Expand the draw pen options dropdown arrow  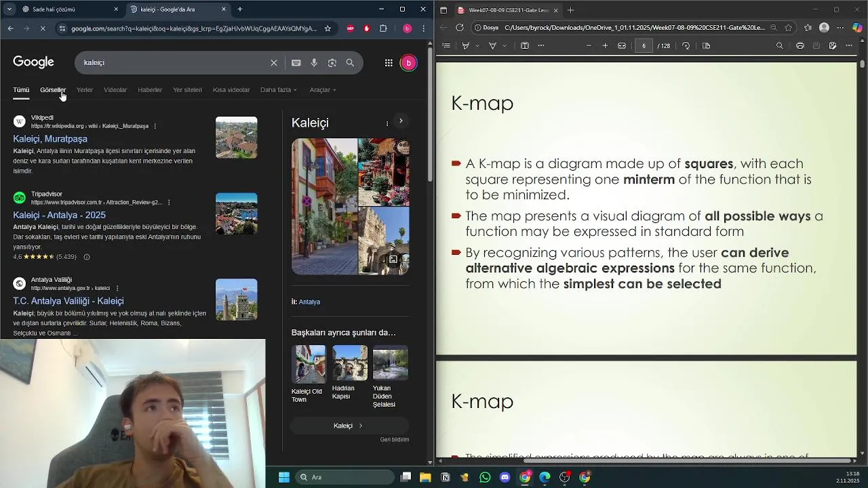tap(504, 45)
